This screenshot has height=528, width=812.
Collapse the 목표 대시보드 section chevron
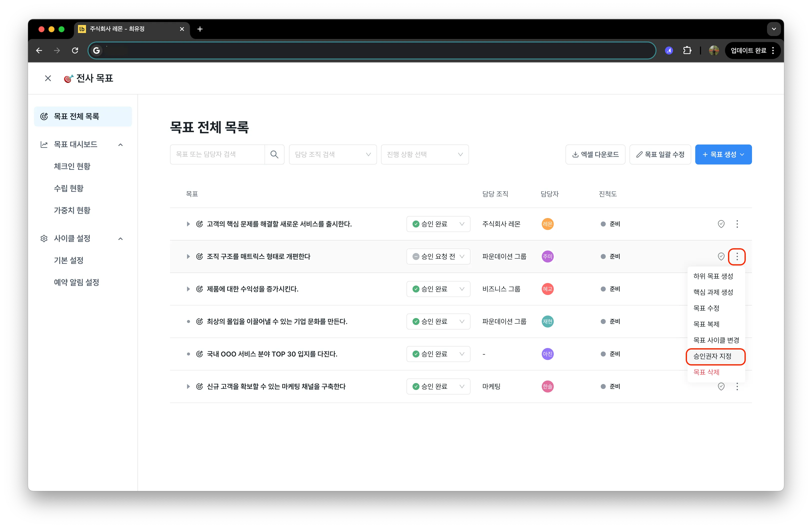(120, 144)
